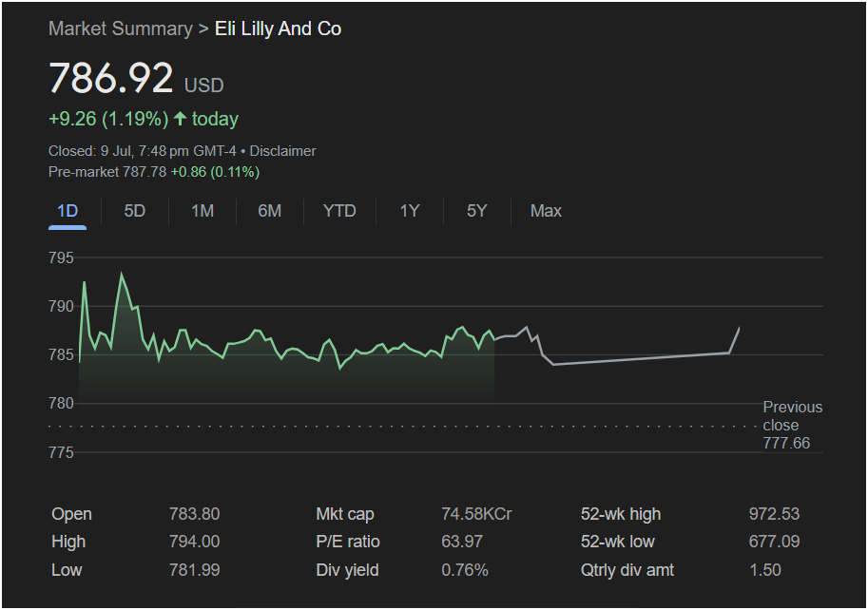868x610 pixels.
Task: Click the High label in stats
Action: (68, 542)
